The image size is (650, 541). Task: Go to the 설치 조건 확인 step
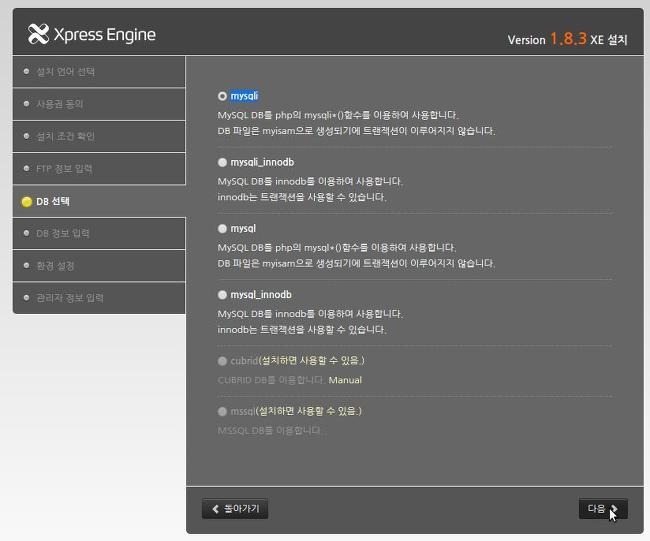(99, 136)
